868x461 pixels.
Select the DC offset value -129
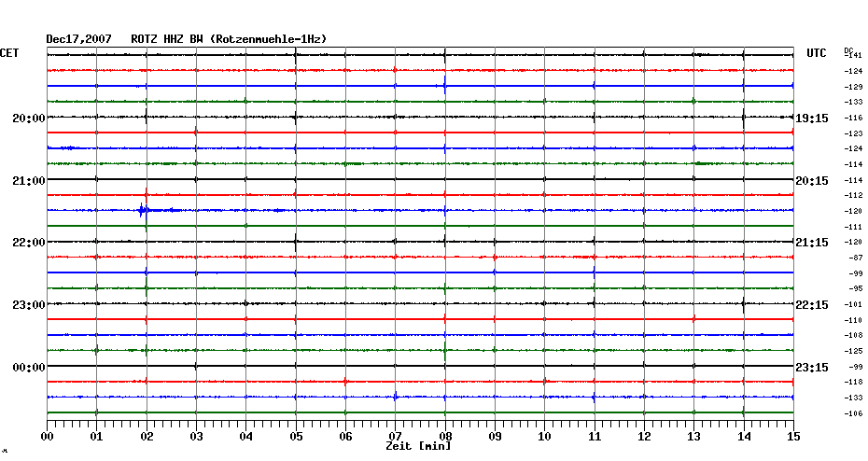854,87
